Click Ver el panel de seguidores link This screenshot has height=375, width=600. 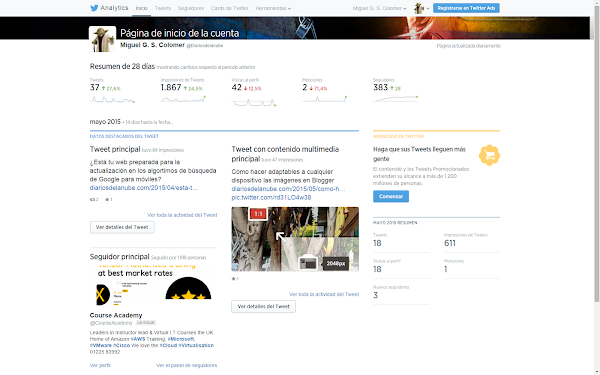point(187,365)
